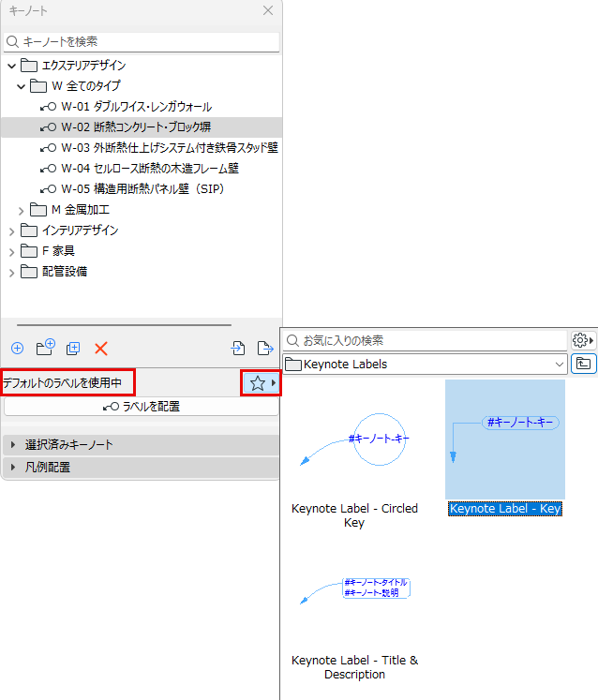
Task: Click the add new keynote plus icon
Action: [x=18, y=349]
